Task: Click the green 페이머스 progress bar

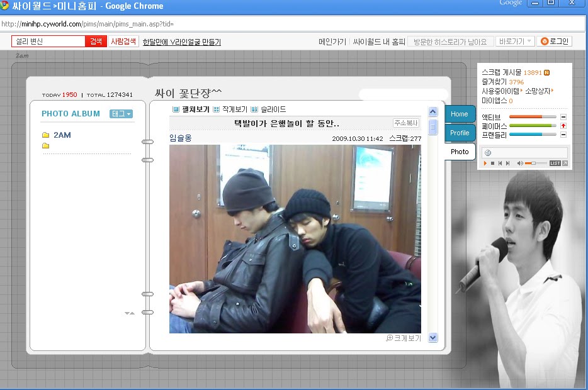Action: click(533, 126)
